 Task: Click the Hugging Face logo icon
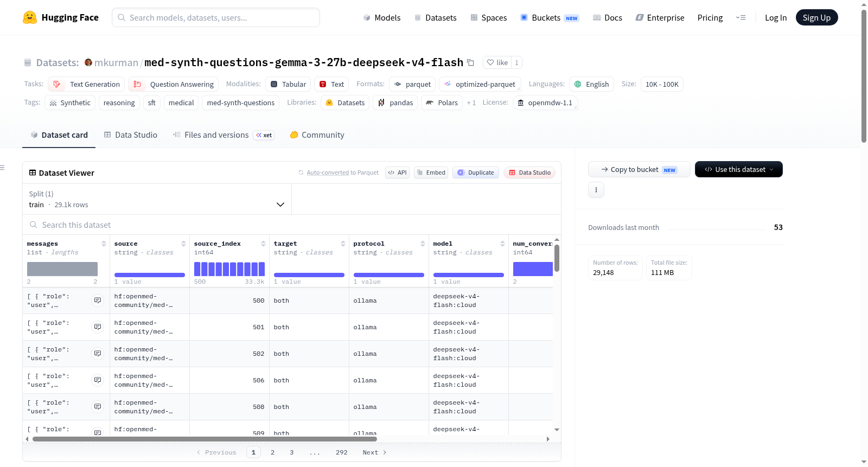(30, 17)
